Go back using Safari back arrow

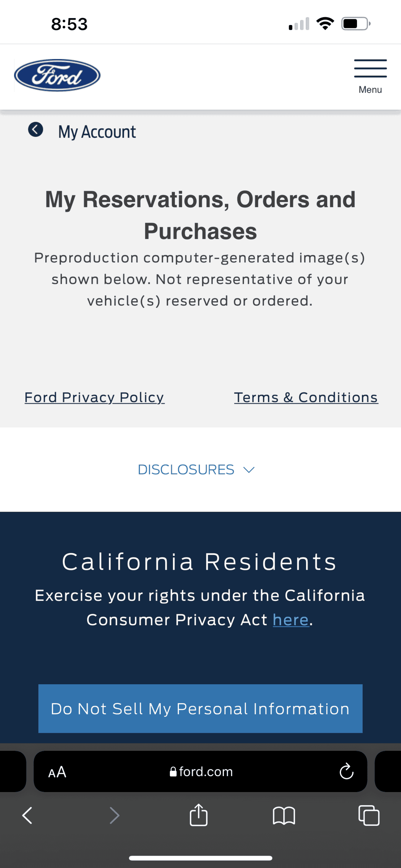coord(27,816)
